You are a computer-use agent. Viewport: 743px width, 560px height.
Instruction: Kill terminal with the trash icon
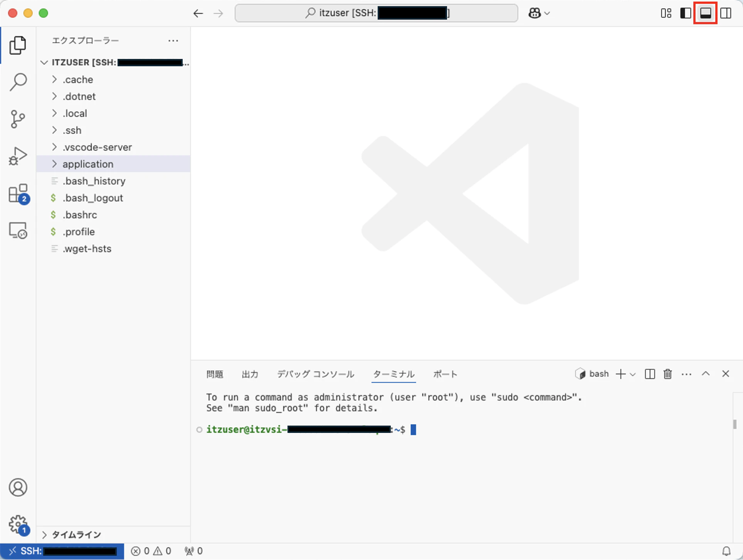668,374
